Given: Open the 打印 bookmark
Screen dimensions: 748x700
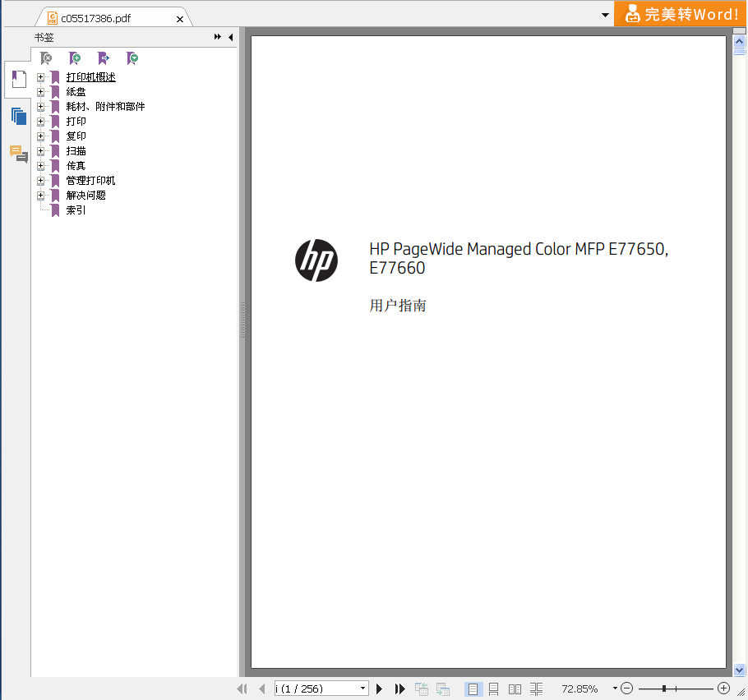Looking at the screenshot, I should coord(76,121).
